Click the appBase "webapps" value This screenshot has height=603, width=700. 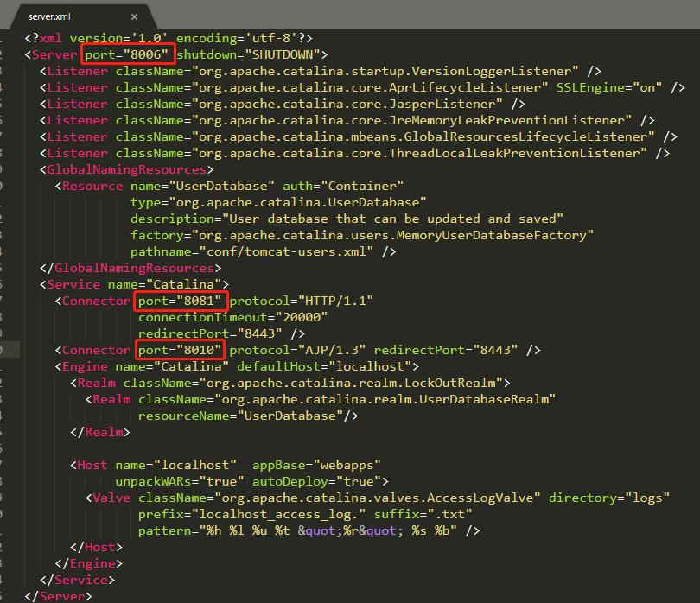click(x=346, y=465)
